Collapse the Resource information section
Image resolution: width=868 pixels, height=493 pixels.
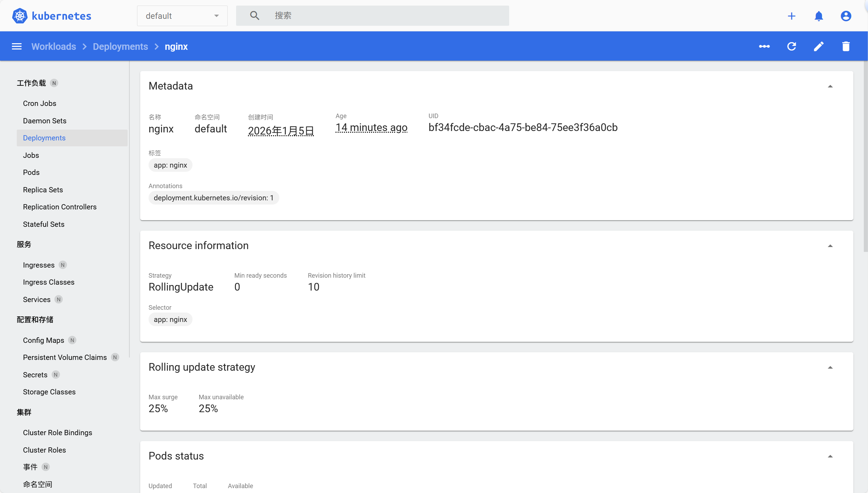click(x=830, y=246)
